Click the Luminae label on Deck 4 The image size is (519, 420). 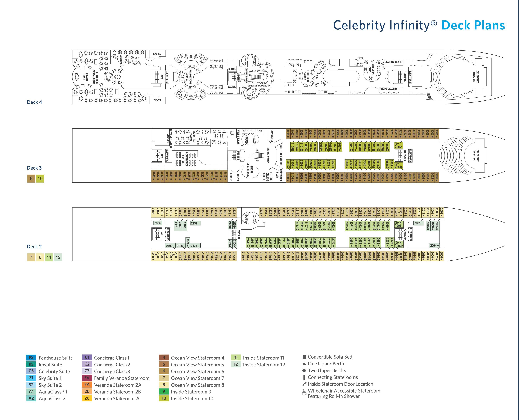[x=121, y=59]
